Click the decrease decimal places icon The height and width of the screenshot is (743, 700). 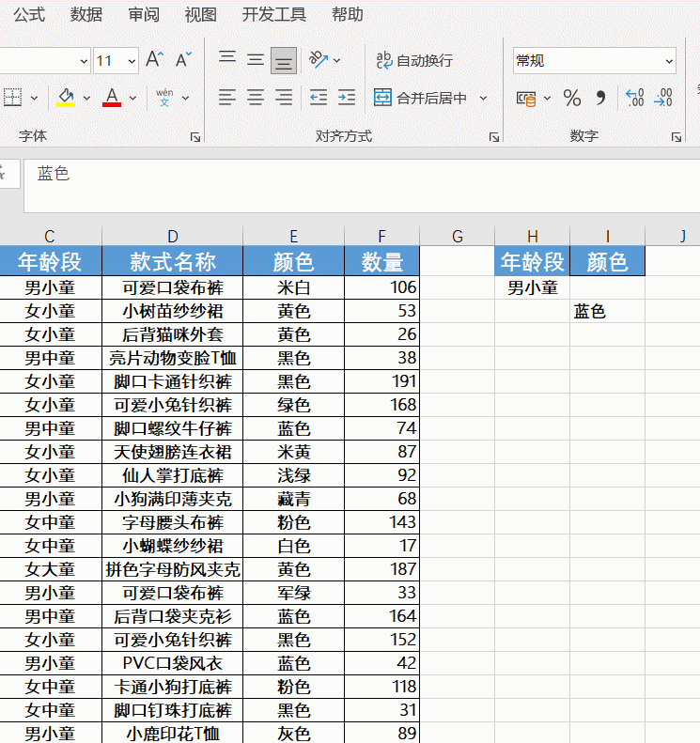(663, 98)
